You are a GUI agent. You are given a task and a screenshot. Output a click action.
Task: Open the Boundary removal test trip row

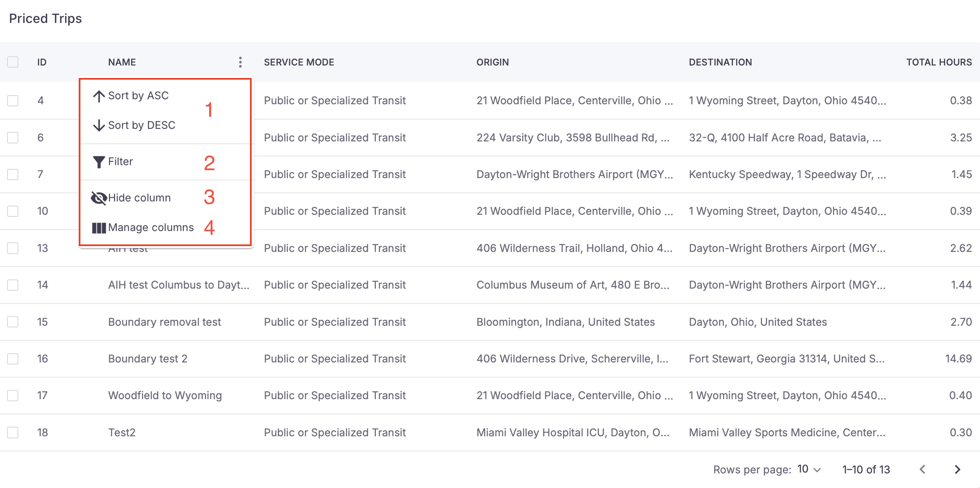(165, 322)
